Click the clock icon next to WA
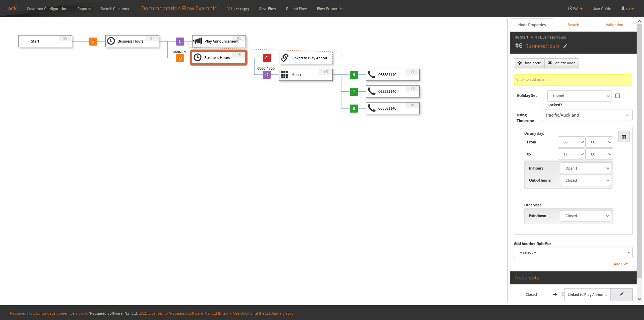Image resolution: width=644 pixels, height=320 pixels. click(x=570, y=8)
